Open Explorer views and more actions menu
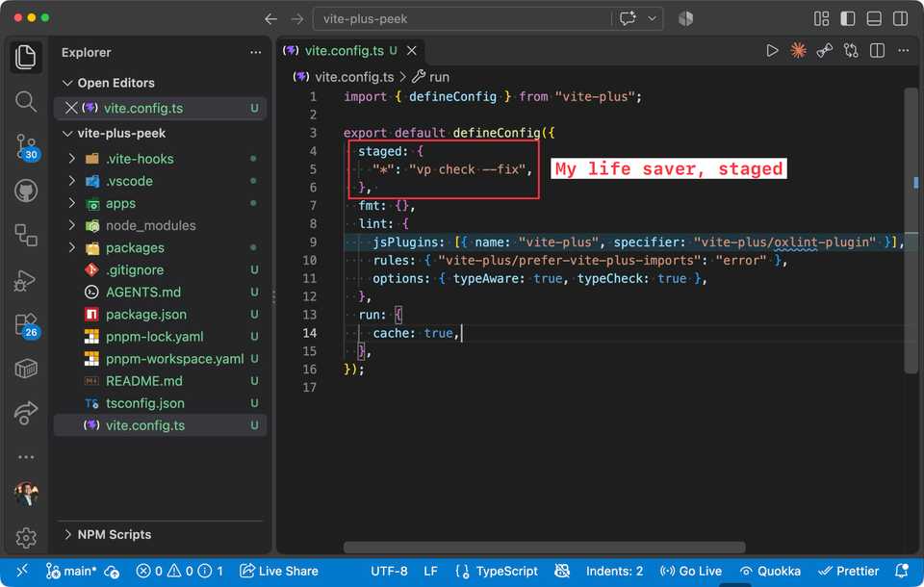The height and width of the screenshot is (587, 924). pos(255,53)
